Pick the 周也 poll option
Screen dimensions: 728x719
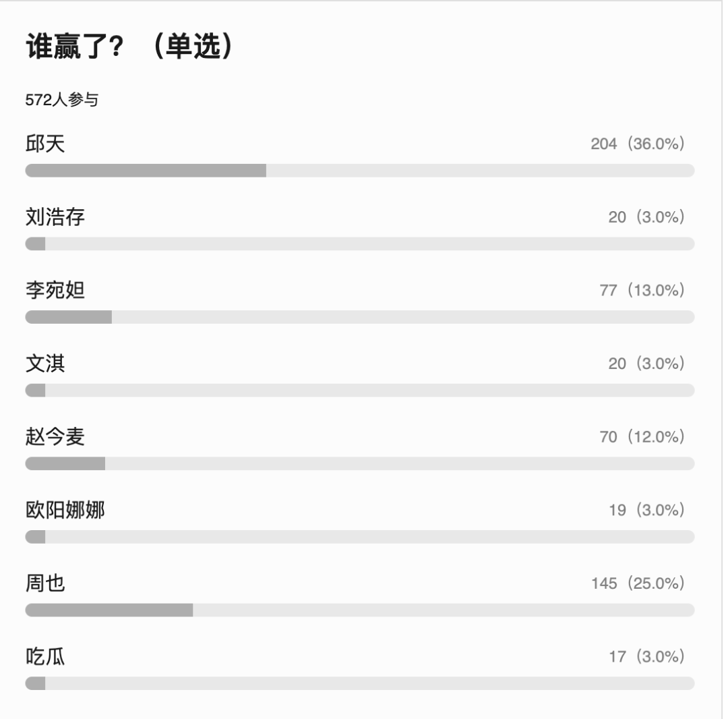pyautogui.click(x=45, y=583)
